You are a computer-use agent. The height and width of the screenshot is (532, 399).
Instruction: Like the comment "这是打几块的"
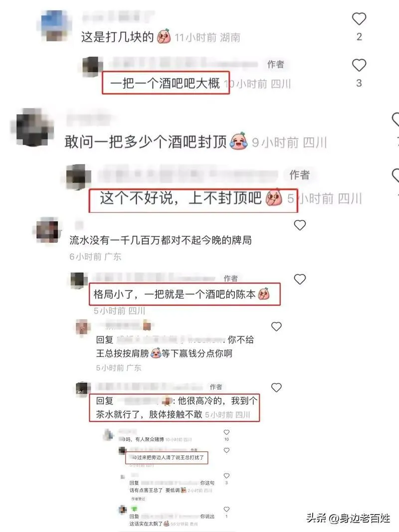pyautogui.click(x=359, y=19)
